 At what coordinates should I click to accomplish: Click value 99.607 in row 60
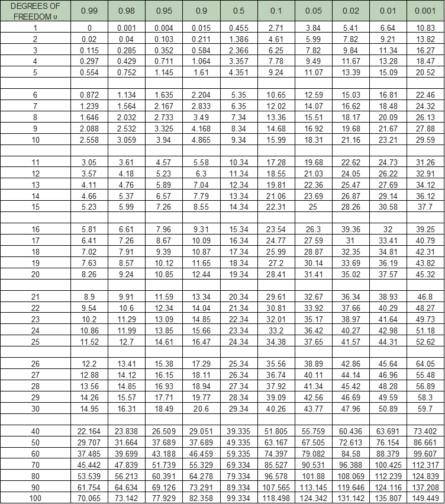pyautogui.click(x=425, y=454)
